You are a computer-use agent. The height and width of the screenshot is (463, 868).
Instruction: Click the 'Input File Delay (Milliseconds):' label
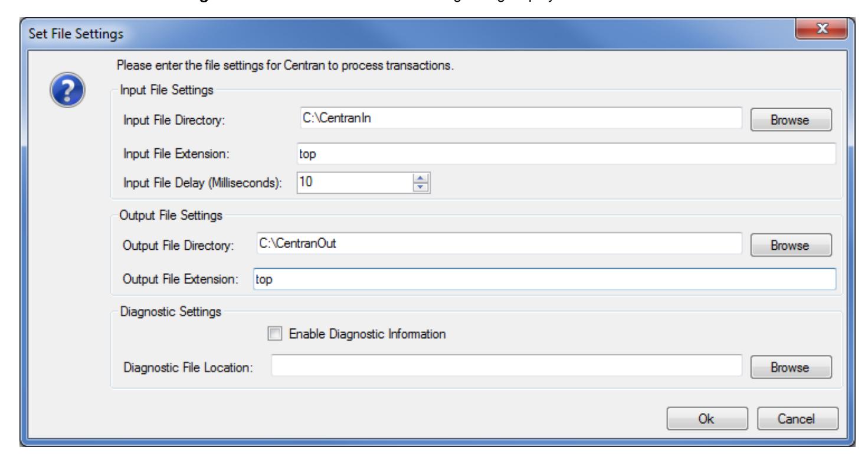coord(202,182)
